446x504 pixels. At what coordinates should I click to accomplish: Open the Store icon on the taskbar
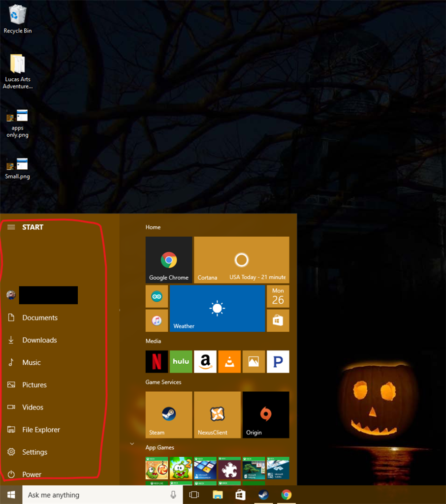240,495
